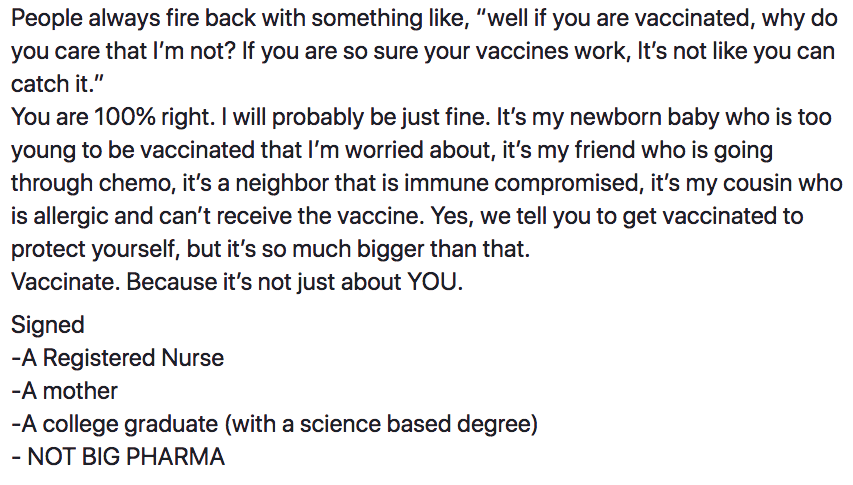Viewport: 853px width, 485px height.
Task: Click the line "-A mother"
Action: (64, 391)
